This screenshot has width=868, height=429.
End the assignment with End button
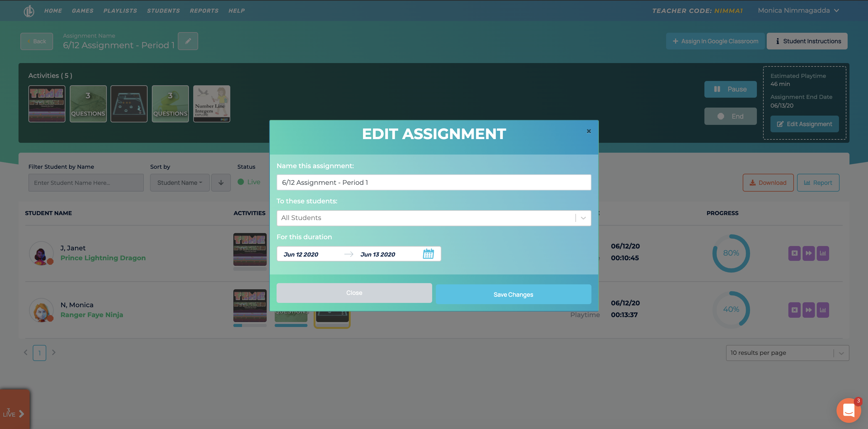pyautogui.click(x=730, y=116)
